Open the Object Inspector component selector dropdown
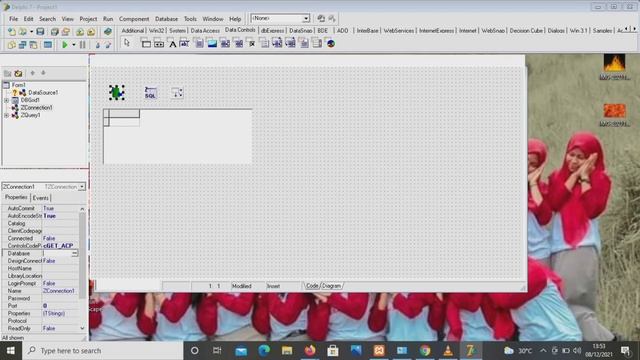Screen dimensions: 640x360 (x=82, y=187)
